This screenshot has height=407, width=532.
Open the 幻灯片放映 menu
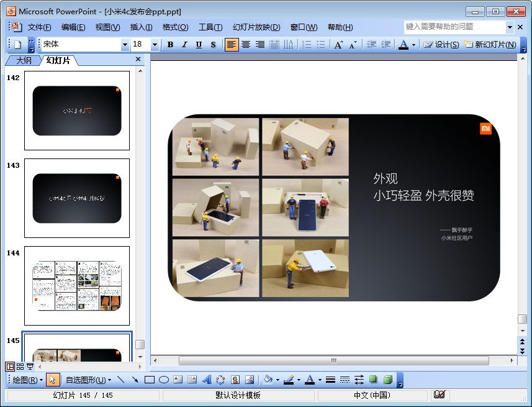(x=256, y=27)
